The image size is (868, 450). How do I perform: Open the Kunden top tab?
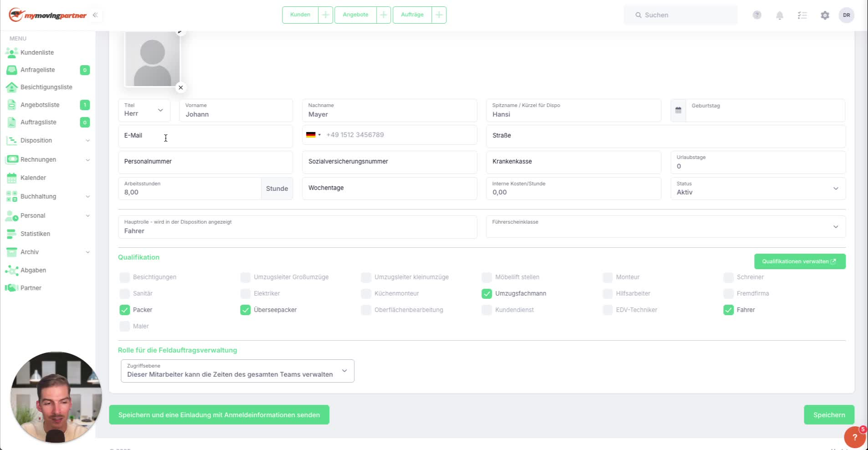[x=300, y=15]
